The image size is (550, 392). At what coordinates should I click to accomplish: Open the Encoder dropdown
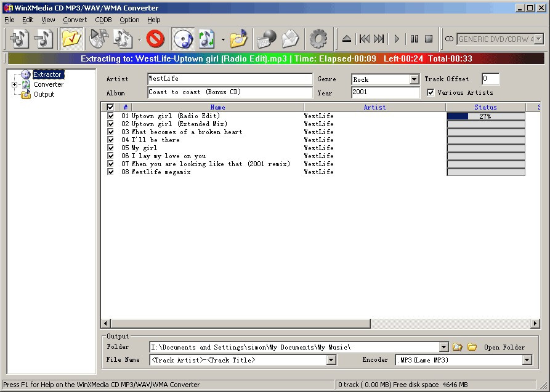[527, 360]
